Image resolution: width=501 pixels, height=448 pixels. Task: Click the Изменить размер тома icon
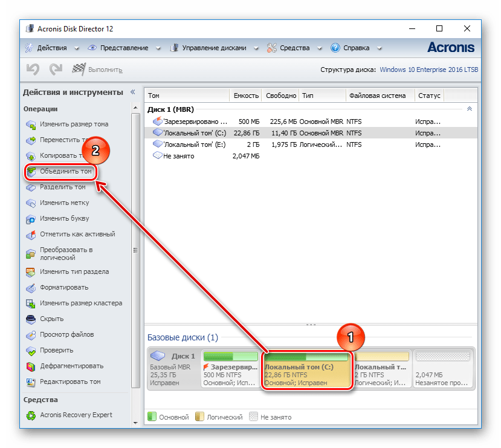click(x=31, y=125)
